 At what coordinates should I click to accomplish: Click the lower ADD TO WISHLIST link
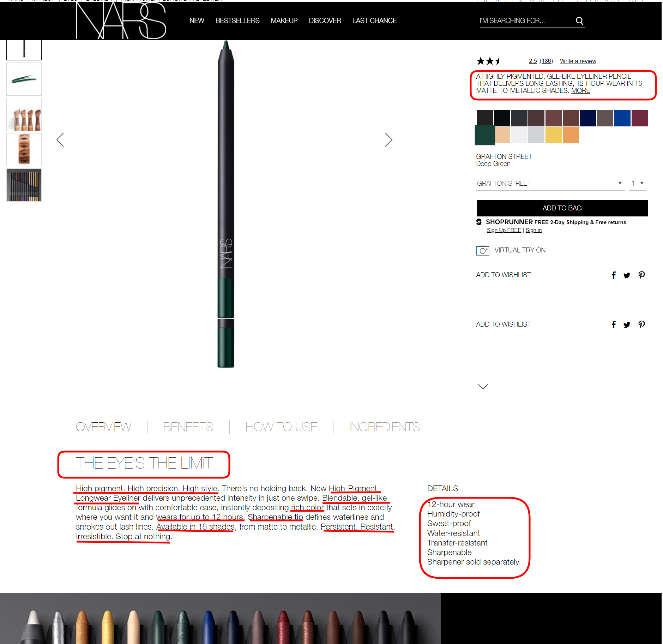(503, 324)
